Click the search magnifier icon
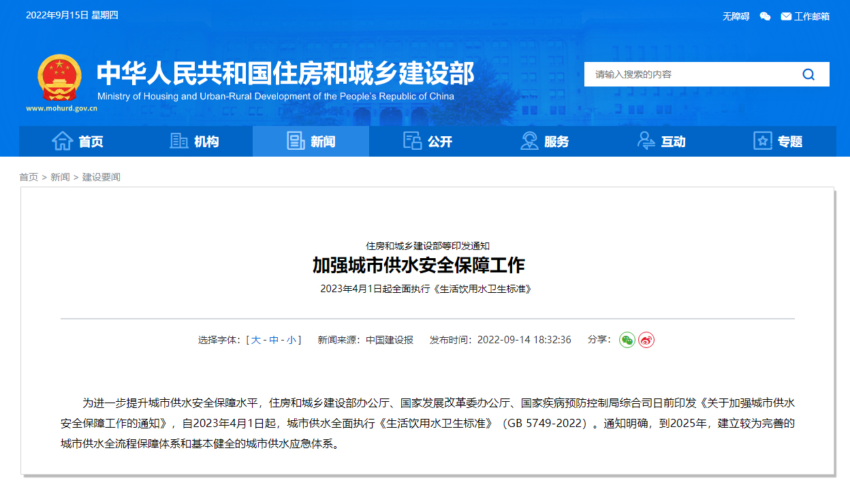850x504 pixels. (x=808, y=74)
